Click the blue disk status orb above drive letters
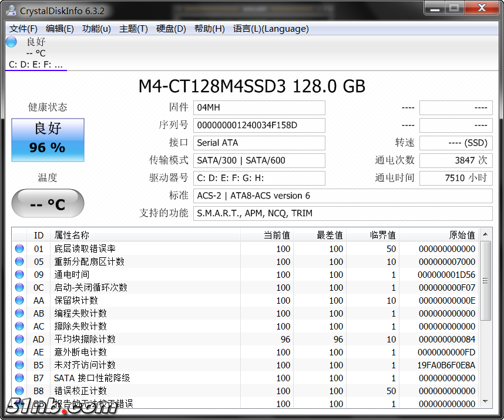504x420 pixels. 11,42
